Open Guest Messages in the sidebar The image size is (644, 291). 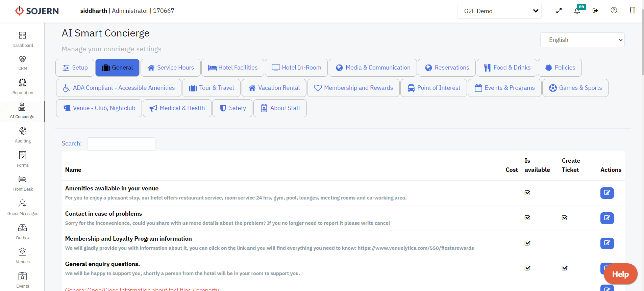(x=23, y=207)
